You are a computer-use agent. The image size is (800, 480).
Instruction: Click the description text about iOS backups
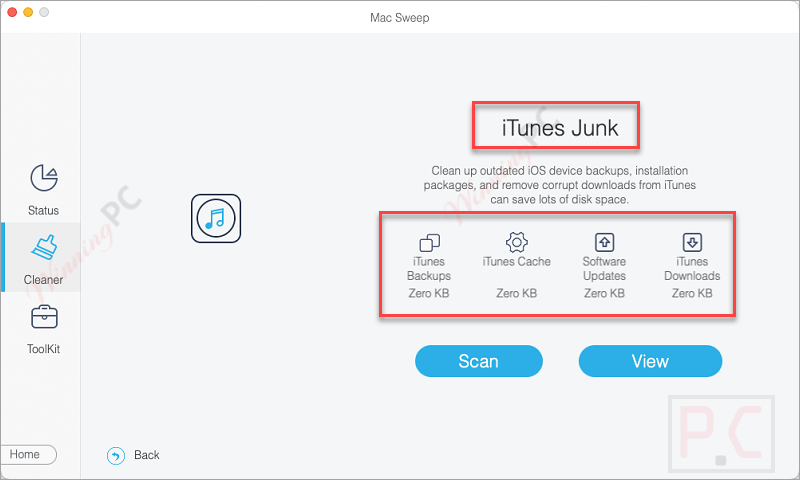click(560, 185)
